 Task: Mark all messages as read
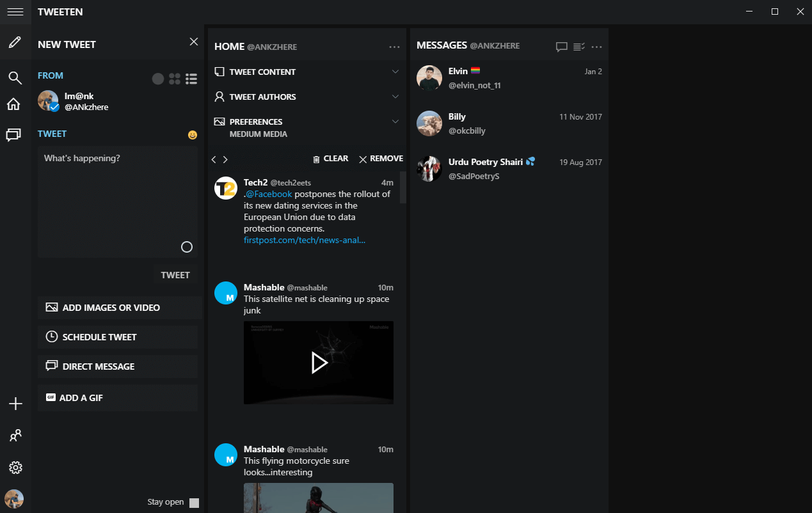(x=579, y=45)
